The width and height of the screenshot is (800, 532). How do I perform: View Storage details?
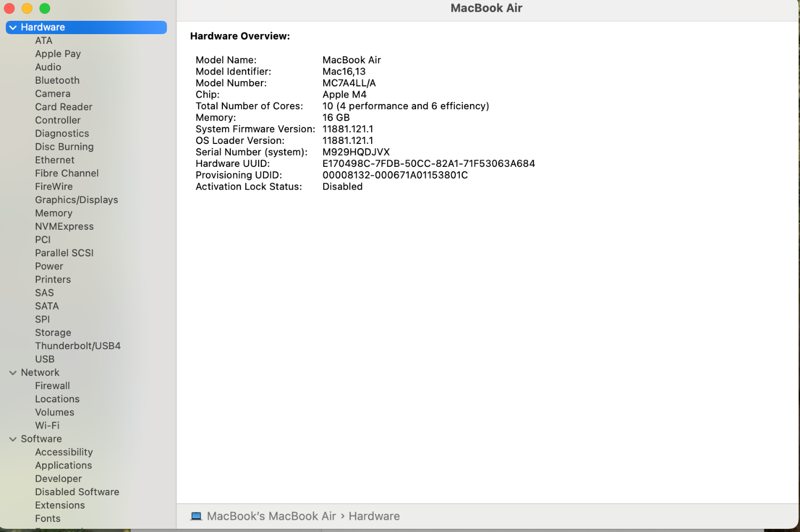click(53, 333)
